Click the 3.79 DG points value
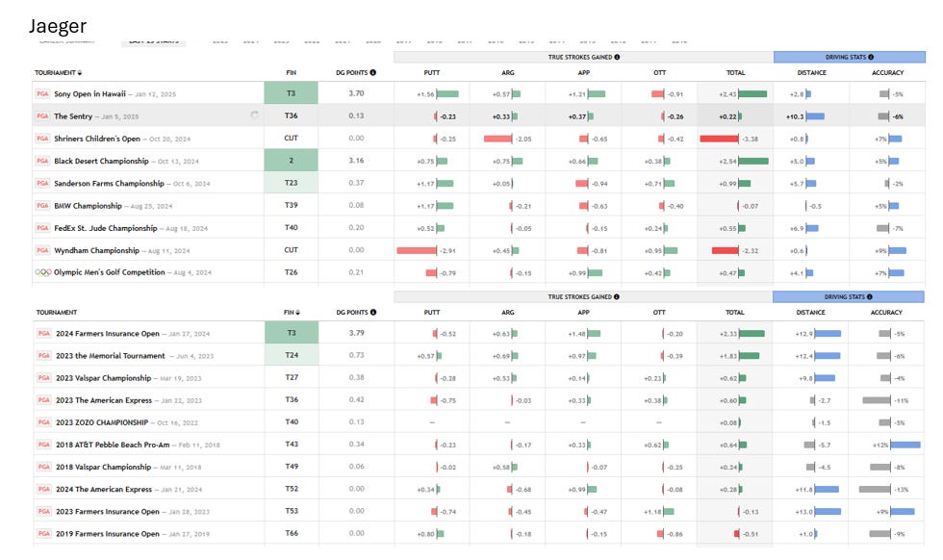Image resolution: width=943 pixels, height=560 pixels. pos(357,333)
